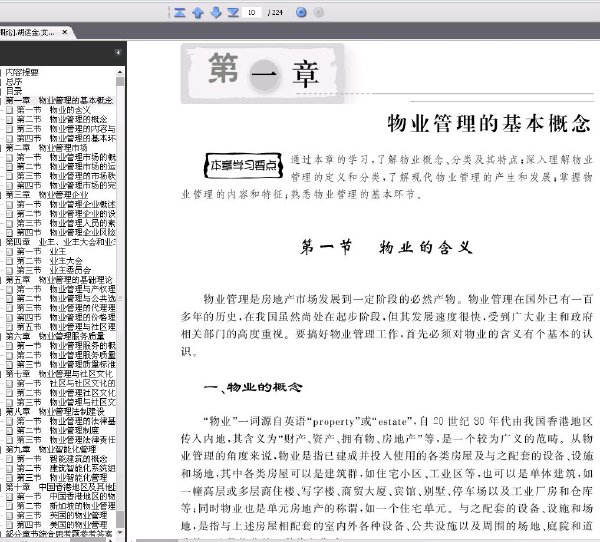Screen dimensions: 600x542
Task: Select 第七章 物业管理与社区文化 bookmark
Action: click(59, 374)
